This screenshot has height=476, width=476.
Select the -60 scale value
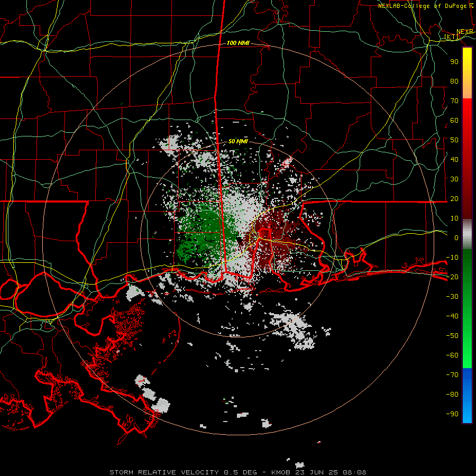point(452,355)
